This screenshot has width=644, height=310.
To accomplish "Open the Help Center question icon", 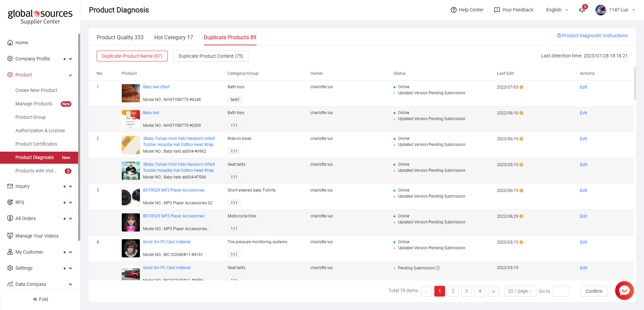I will click(453, 10).
